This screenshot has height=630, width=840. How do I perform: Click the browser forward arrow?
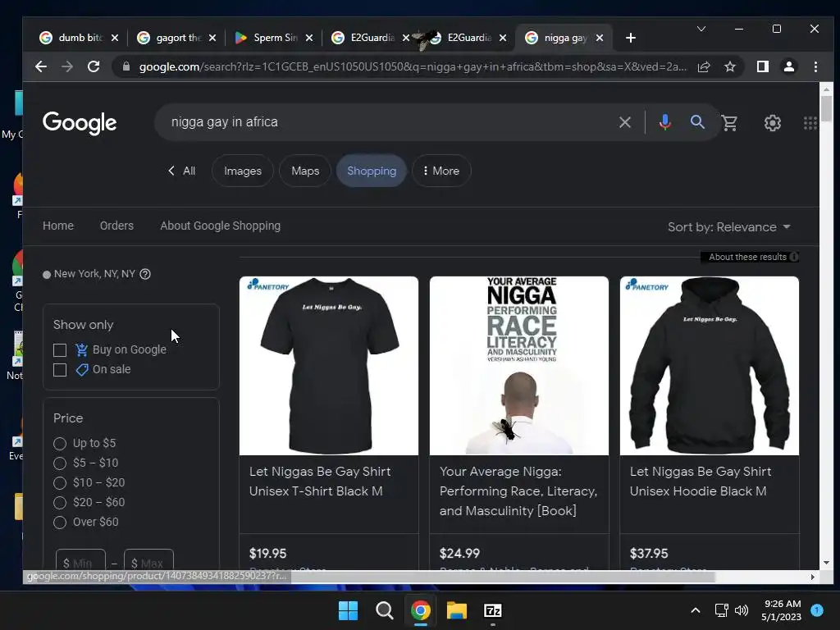tap(67, 67)
